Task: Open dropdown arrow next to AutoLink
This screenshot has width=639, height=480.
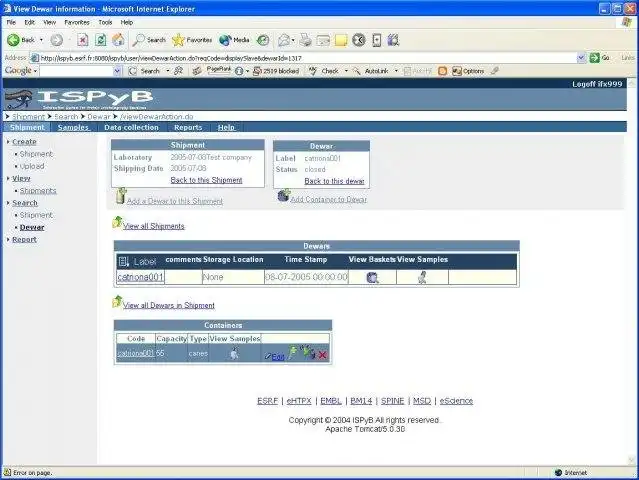Action: [396, 71]
